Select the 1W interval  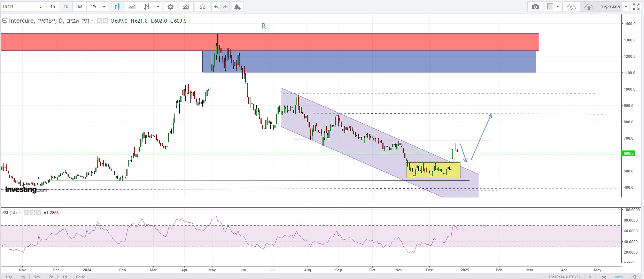click(x=94, y=7)
